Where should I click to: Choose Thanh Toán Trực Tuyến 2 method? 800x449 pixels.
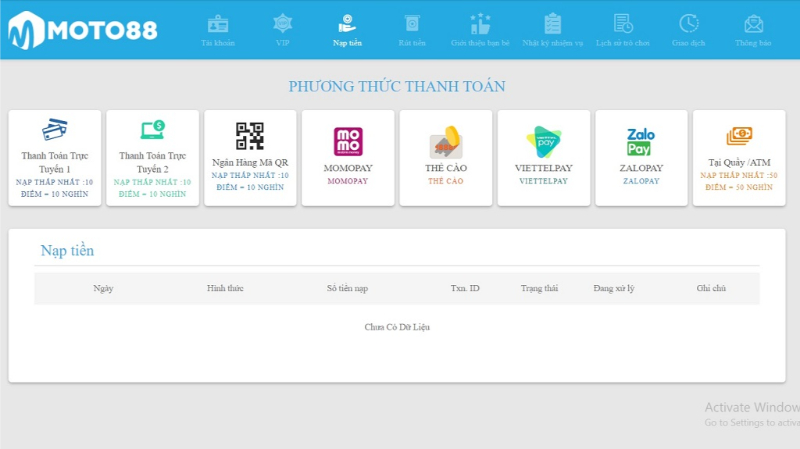point(152,157)
